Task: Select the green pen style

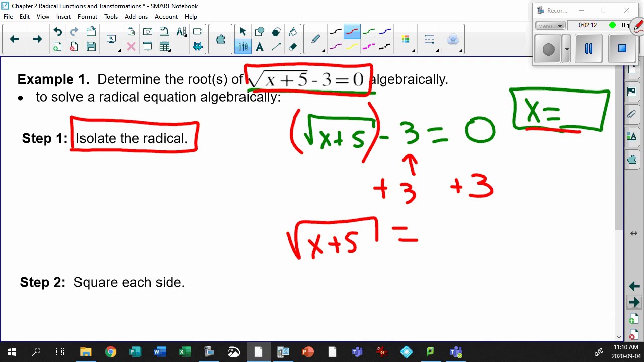Action: (368, 32)
